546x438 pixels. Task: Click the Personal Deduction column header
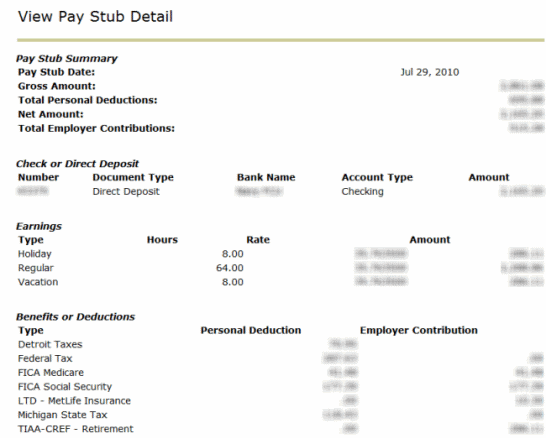(251, 330)
